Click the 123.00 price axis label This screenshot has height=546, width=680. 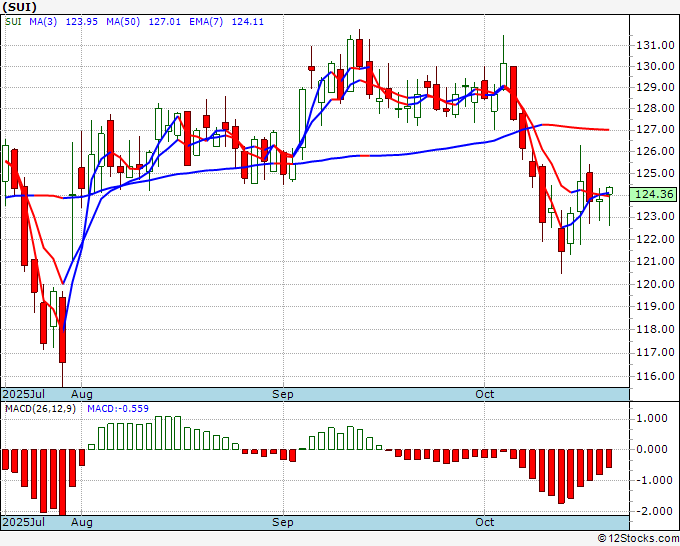tap(655, 216)
